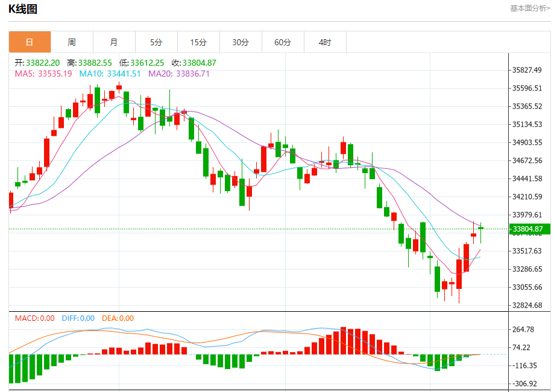Click the 264.78 MACD axis label

pyautogui.click(x=523, y=329)
